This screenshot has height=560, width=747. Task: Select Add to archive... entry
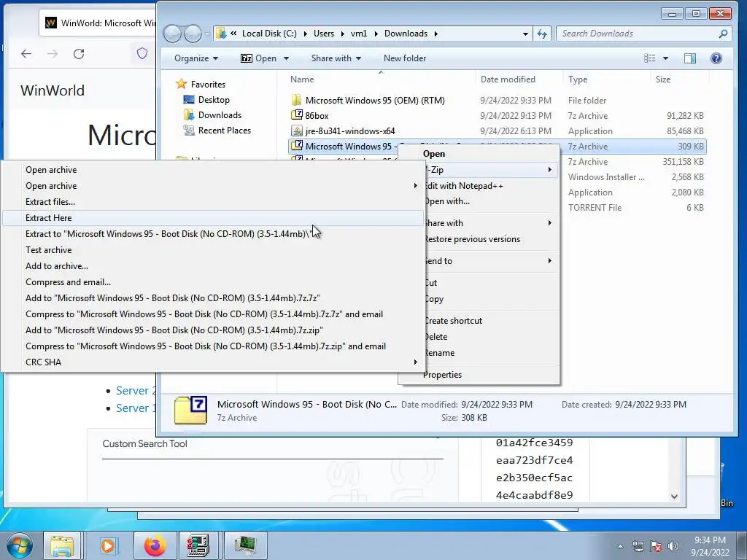(x=212, y=266)
